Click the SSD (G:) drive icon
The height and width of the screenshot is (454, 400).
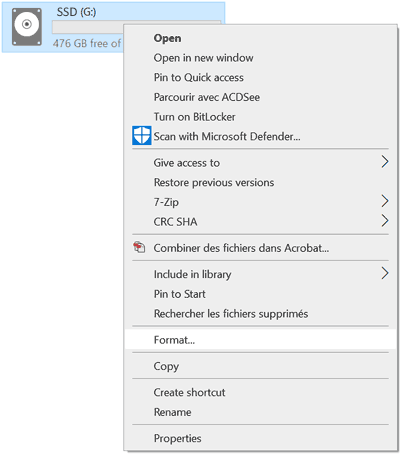[27, 27]
